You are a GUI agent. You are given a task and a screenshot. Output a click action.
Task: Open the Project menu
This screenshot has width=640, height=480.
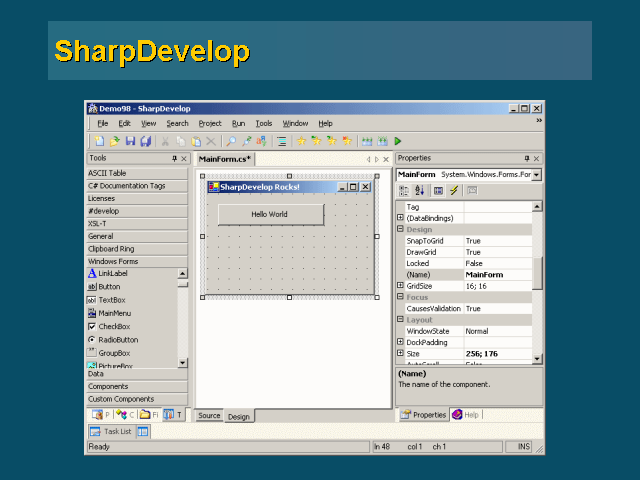210,123
